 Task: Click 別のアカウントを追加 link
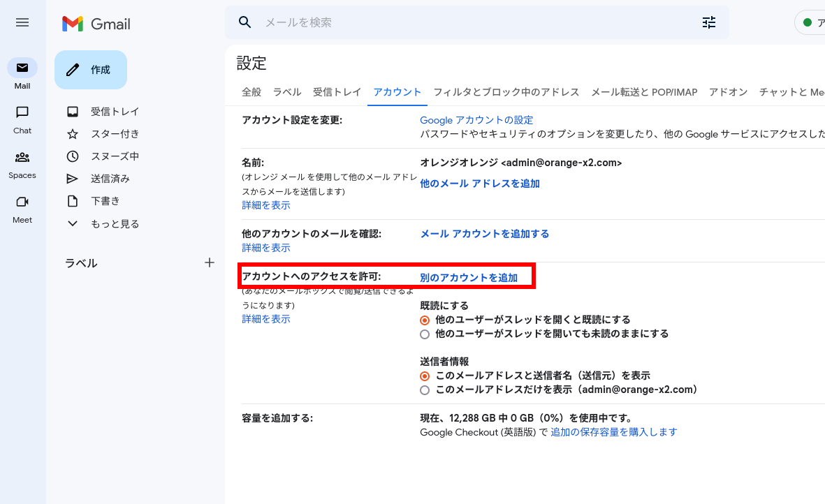[x=469, y=278]
